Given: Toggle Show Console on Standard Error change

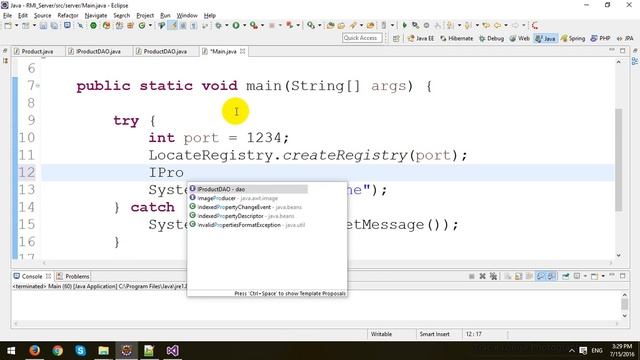Looking at the screenshot, I should click(x=551, y=276).
